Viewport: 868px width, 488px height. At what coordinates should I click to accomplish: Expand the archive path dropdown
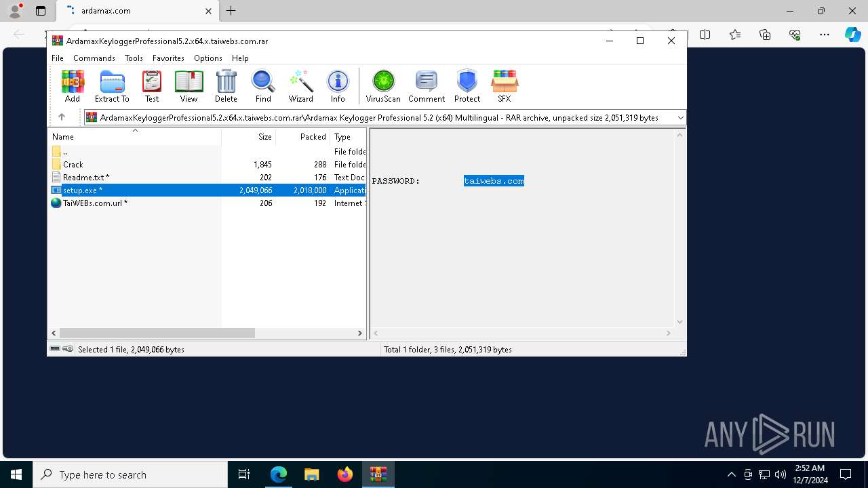pos(680,117)
